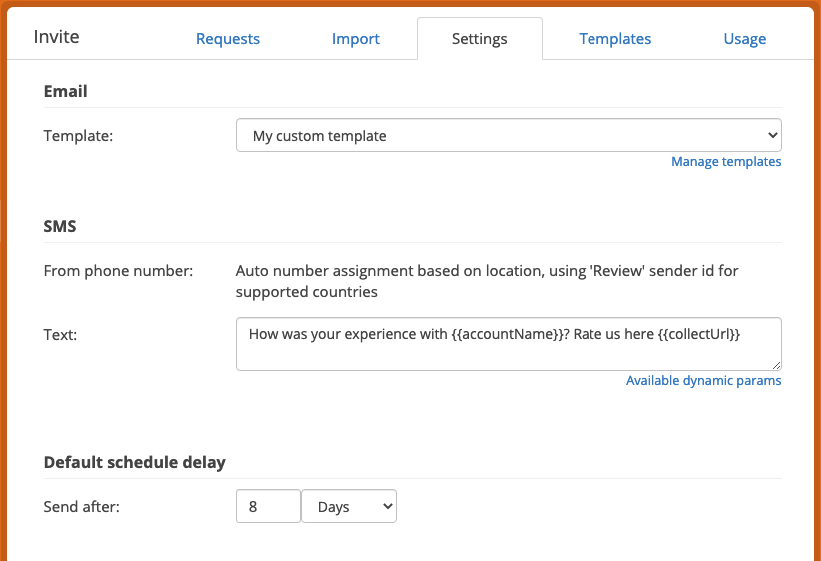This screenshot has height=561, width=821.
Task: Click the 'Template:' field label
Action: point(78,136)
